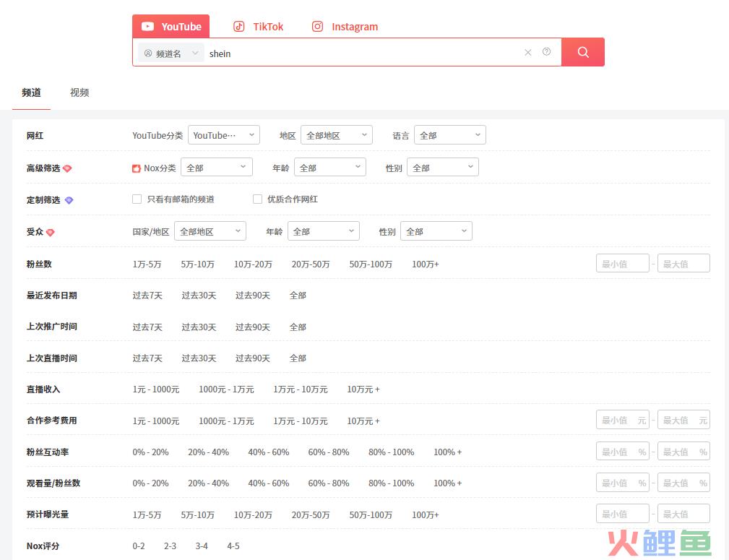Enable 优质合作网红 checkbox
This screenshot has height=560, width=729.
pos(257,199)
